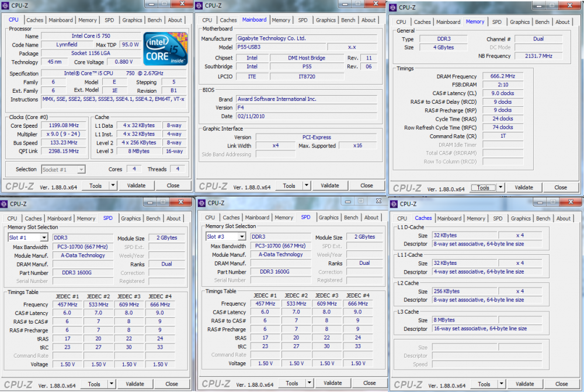This screenshot has width=584, height=392.
Task: Switch to Mainboard tab in the memory timings window
Action: [448, 22]
